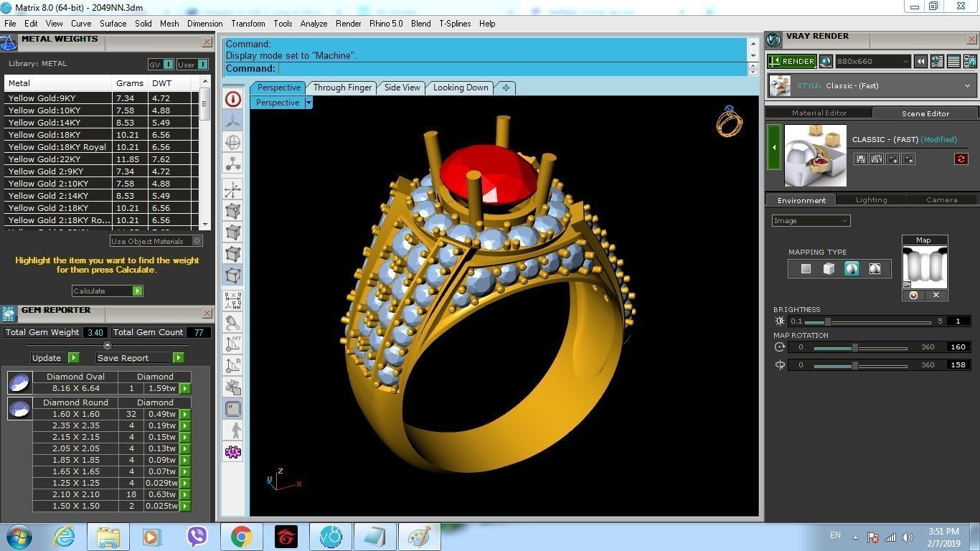The width and height of the screenshot is (980, 551).
Task: Click the three-blade axis icon in left toolbar
Action: (232, 121)
